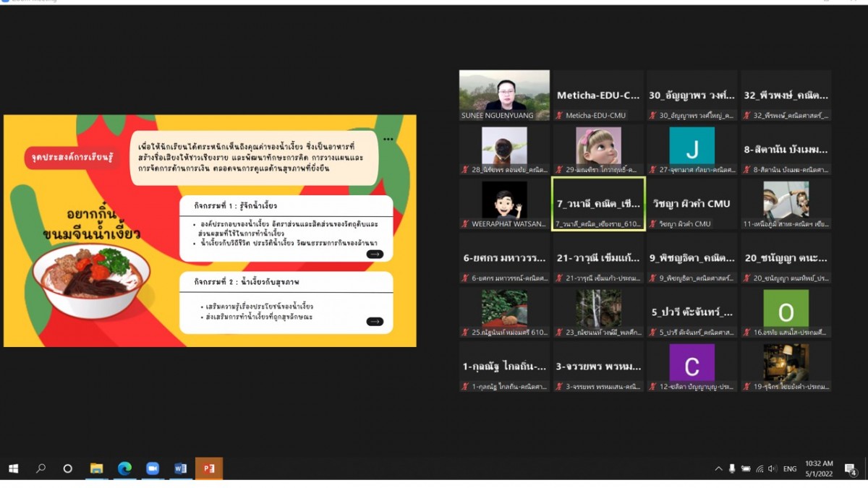
Task: Select SUNEE NGUENYUANG video tile
Action: [x=504, y=95]
